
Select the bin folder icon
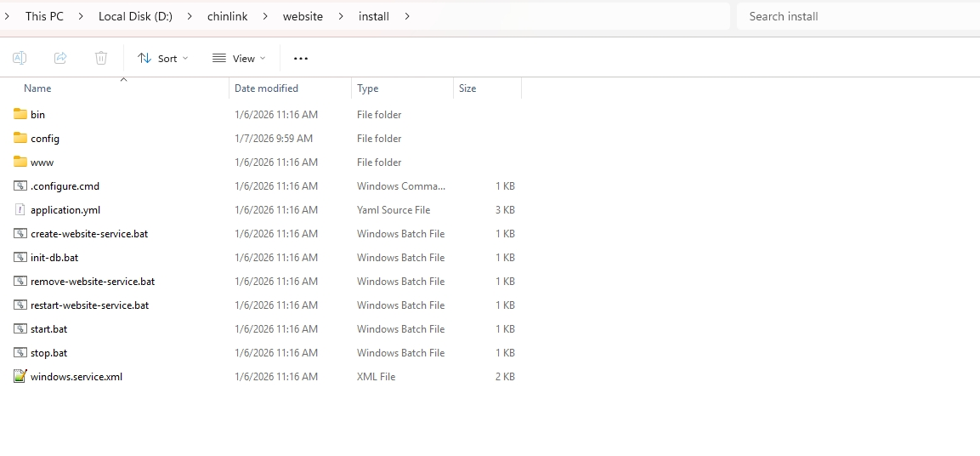click(20, 114)
